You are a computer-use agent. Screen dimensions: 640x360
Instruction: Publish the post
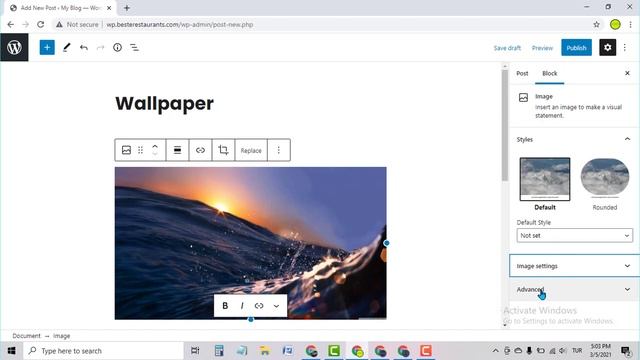click(x=576, y=48)
